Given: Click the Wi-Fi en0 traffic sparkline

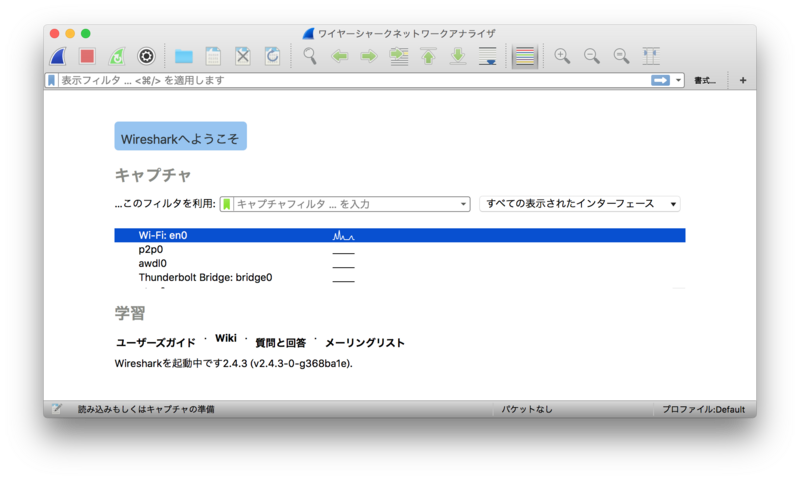Looking at the screenshot, I should pos(343,236).
